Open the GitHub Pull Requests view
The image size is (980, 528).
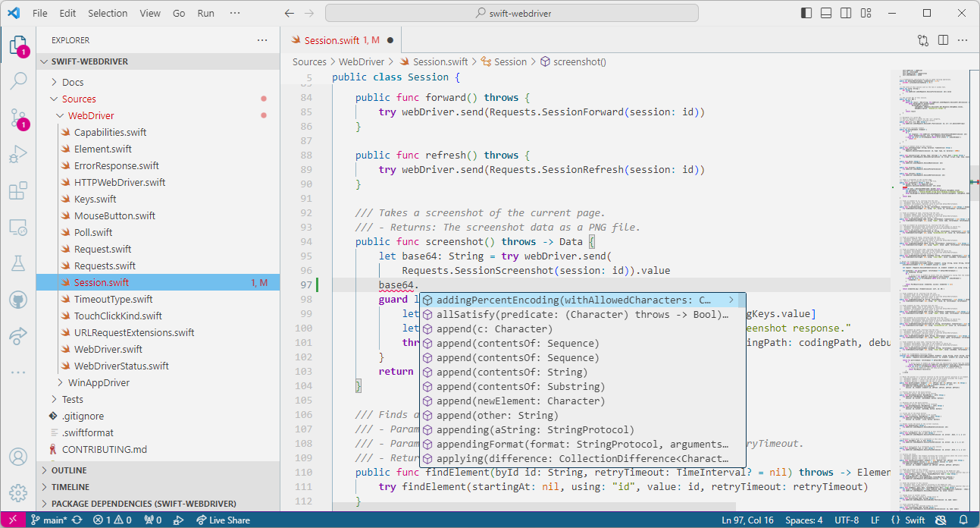(18, 299)
